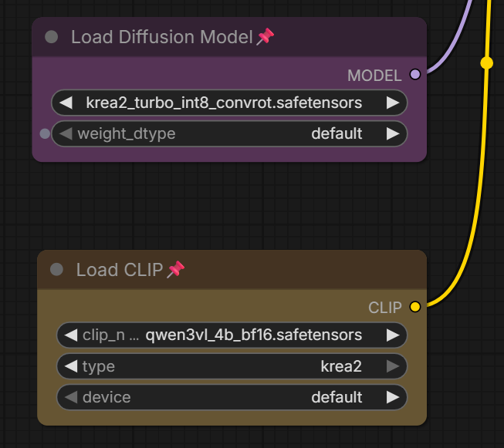
Task: Click the pin icon on Load CLIP
Action: [x=176, y=269]
